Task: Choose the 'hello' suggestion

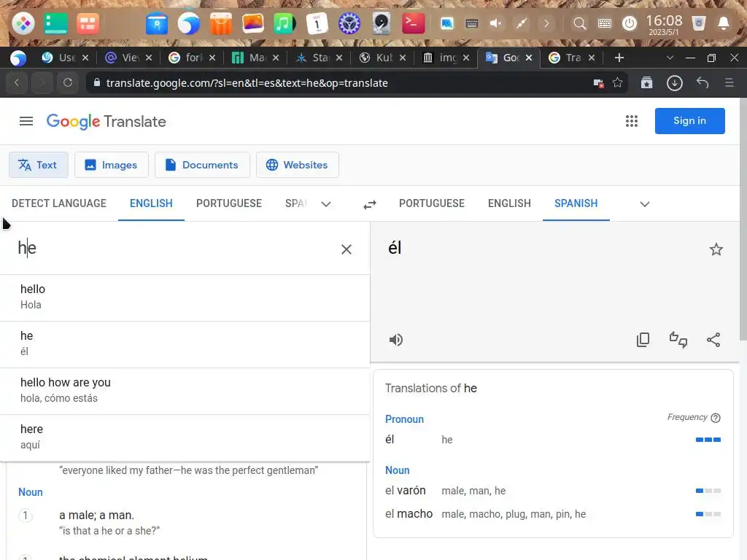Action: coord(185,297)
